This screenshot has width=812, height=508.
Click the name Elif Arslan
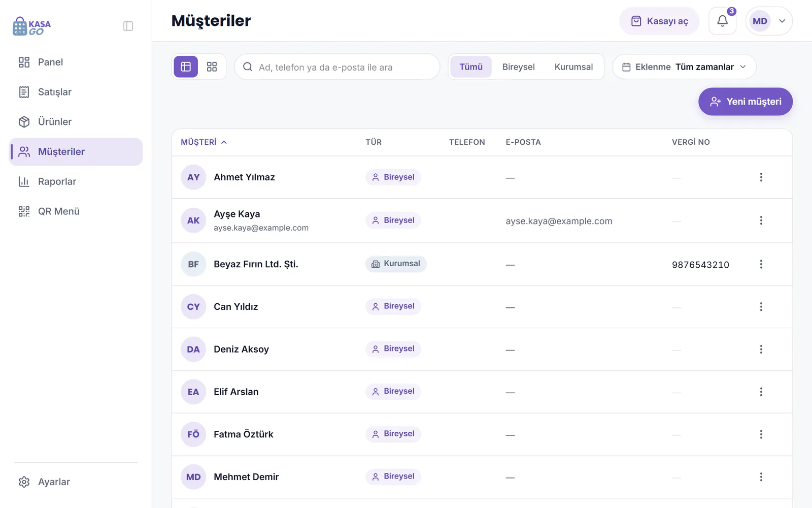coord(236,392)
